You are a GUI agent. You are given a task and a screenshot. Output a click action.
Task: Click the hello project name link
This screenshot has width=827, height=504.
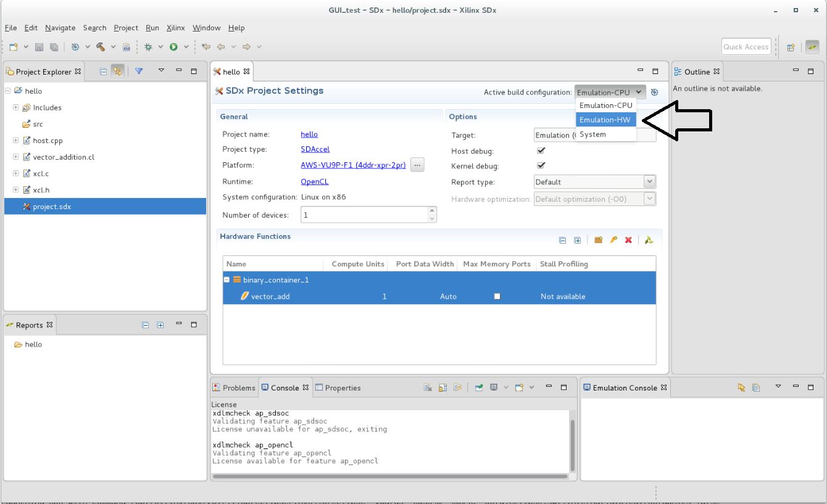point(309,134)
